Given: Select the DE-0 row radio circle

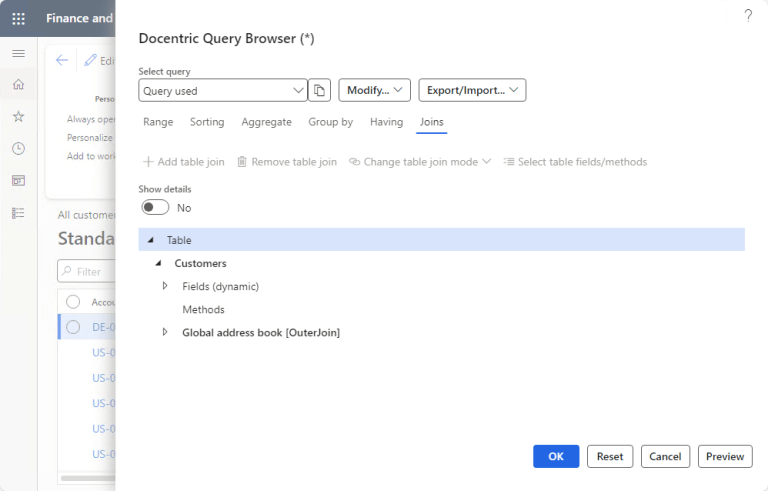Looking at the screenshot, I should click(x=73, y=327).
